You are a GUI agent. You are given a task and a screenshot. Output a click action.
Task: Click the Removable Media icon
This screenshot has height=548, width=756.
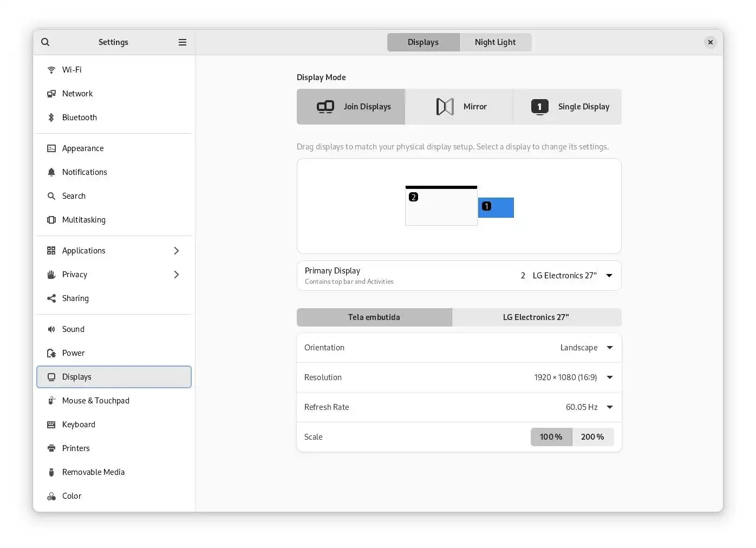coord(51,472)
